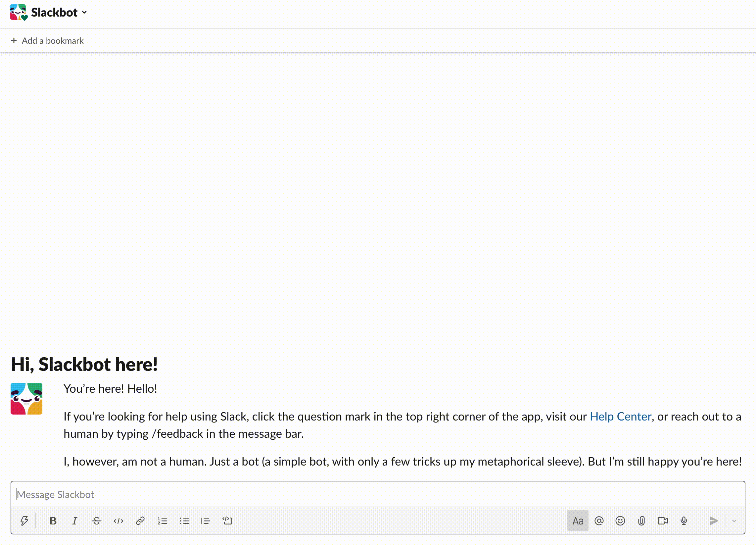This screenshot has width=756, height=545.
Task: Open the shortcuts lightning bolt menu
Action: [x=24, y=520]
